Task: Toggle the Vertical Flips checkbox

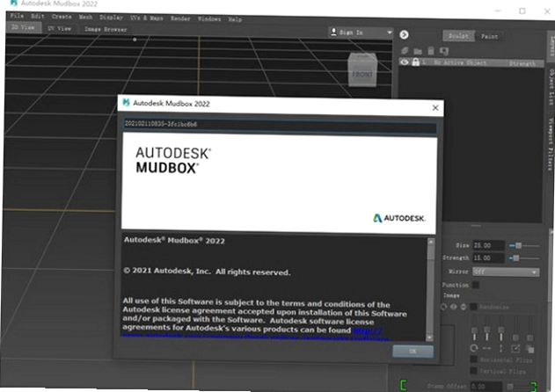Action: coord(473,370)
